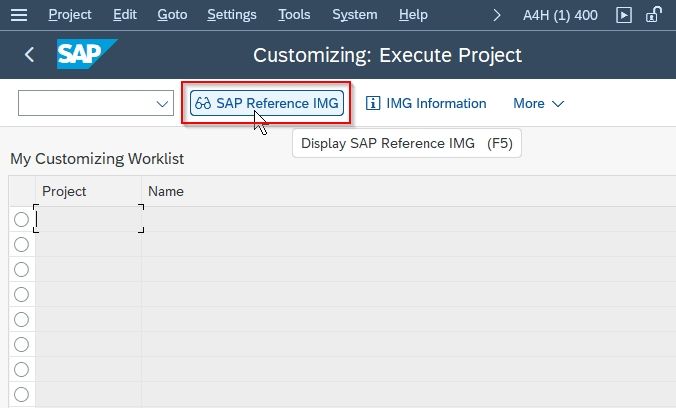Screen dimensions: 676x408
Task: Click the IMG Information info icon
Action: click(x=373, y=103)
